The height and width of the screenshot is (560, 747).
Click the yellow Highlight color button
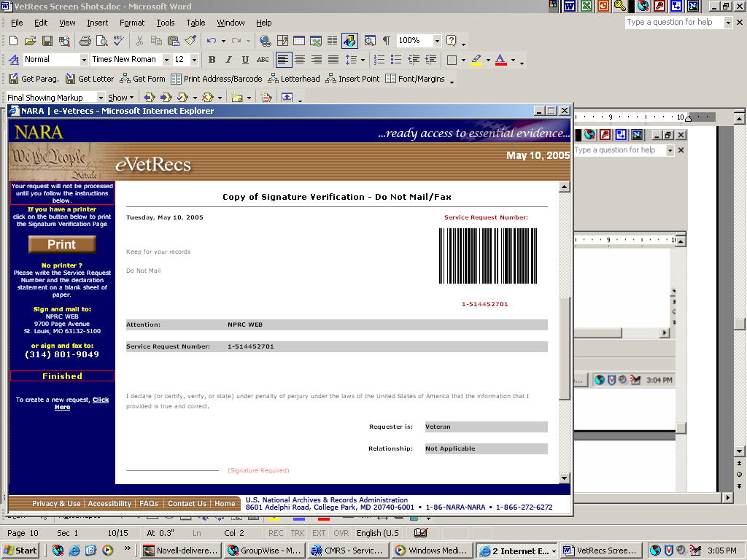(x=476, y=60)
